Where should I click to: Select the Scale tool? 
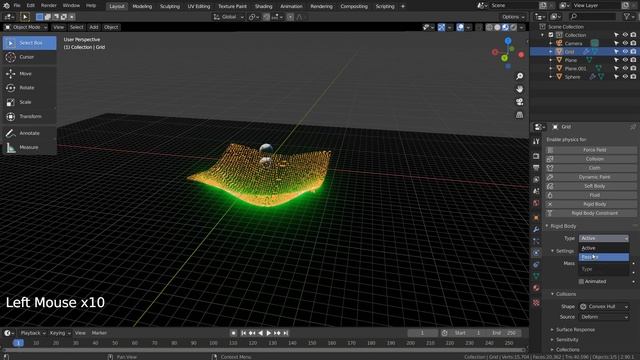point(29,102)
